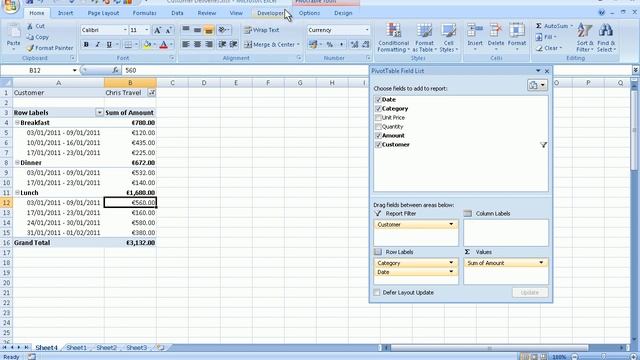This screenshot has height=360, width=640.
Task: Collapse the Dinner group
Action: point(17,162)
